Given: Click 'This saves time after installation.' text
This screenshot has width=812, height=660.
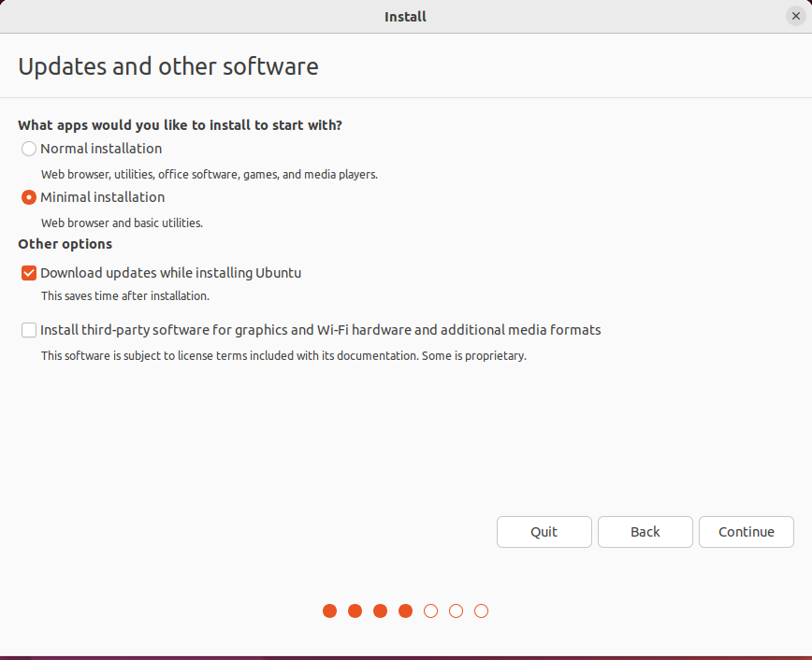Looking at the screenshot, I should [124, 296].
